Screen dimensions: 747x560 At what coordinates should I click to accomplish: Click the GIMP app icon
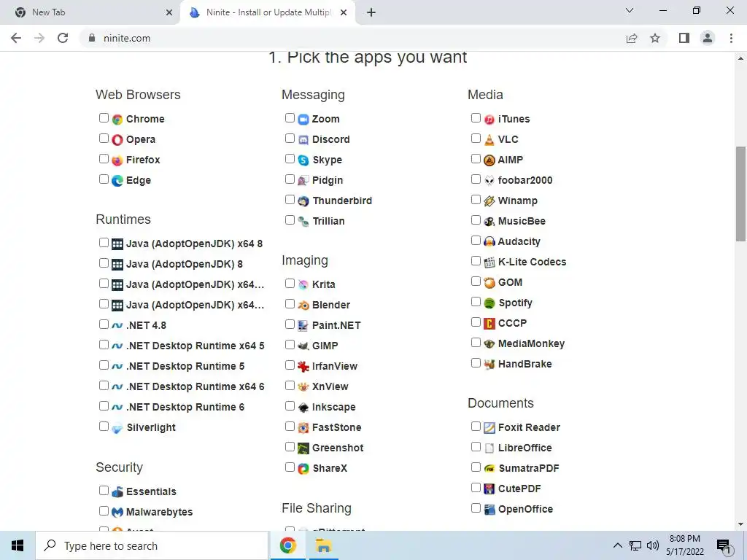point(303,346)
